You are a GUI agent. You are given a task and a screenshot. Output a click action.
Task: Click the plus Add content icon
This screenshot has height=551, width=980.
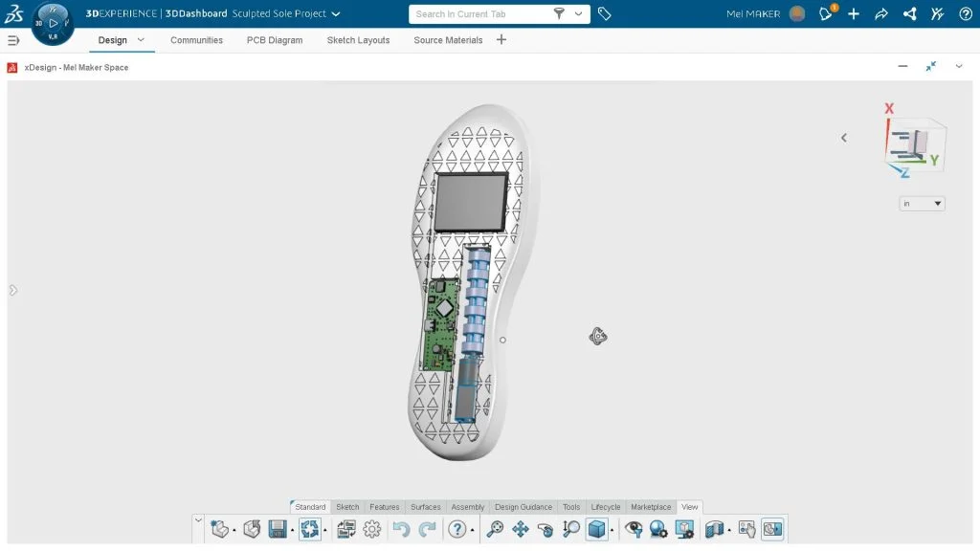(854, 13)
